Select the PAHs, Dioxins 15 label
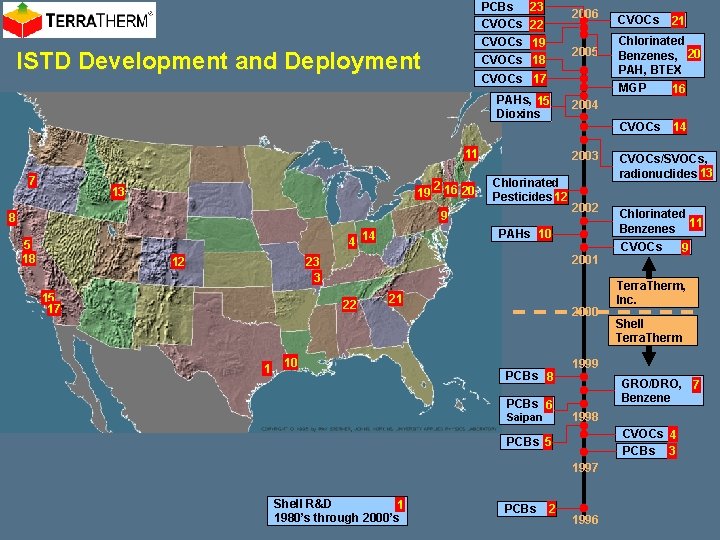Screen dimensions: 720x540 click(x=521, y=107)
